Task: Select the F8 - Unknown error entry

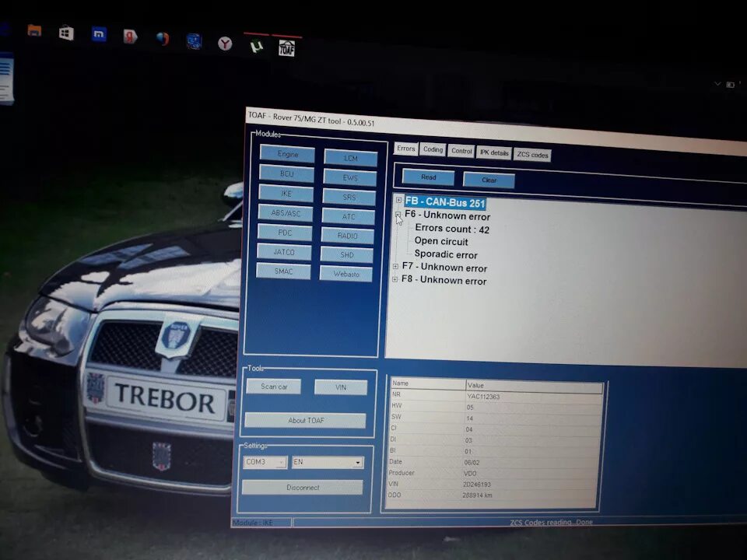Action: pos(444,280)
